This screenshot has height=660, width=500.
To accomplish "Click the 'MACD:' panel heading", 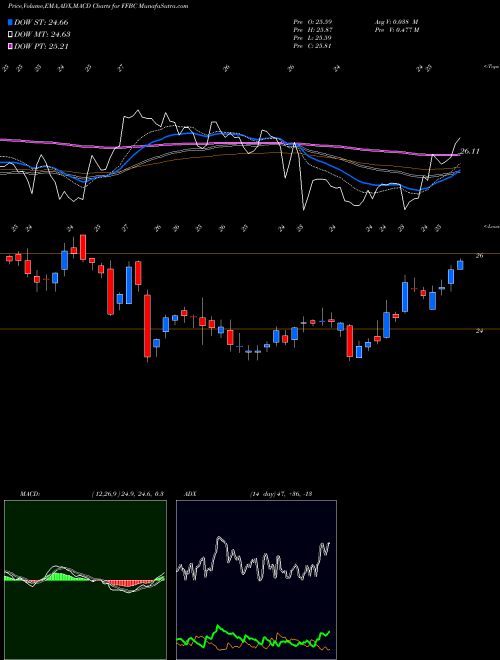I will click(30, 494).
